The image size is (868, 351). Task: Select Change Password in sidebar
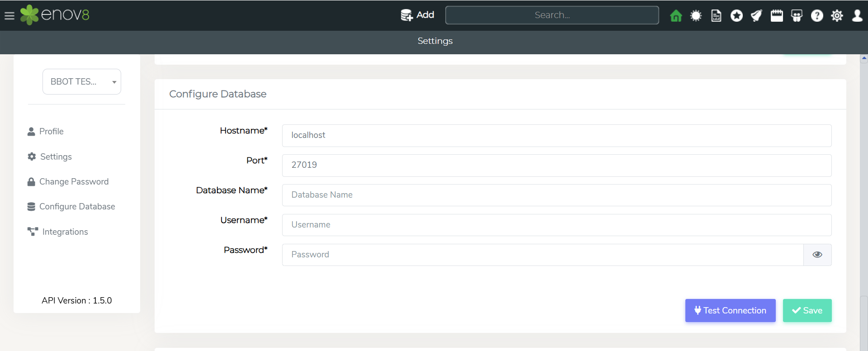74,182
